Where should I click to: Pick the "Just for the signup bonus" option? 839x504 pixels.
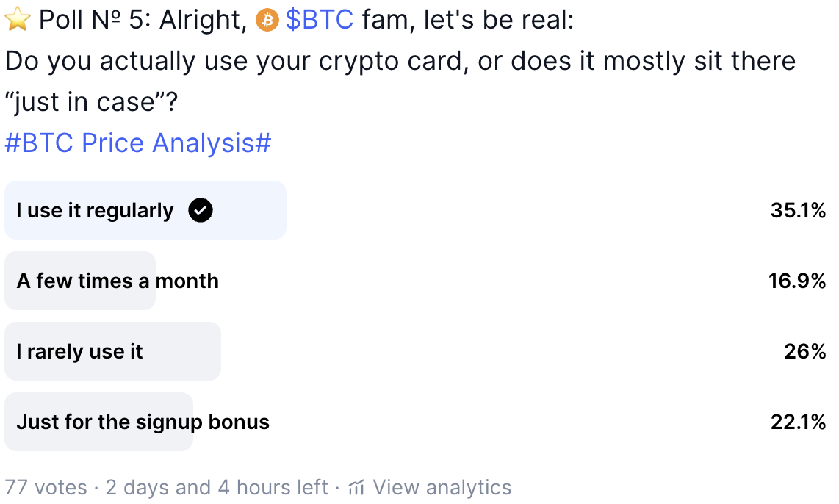click(x=143, y=422)
